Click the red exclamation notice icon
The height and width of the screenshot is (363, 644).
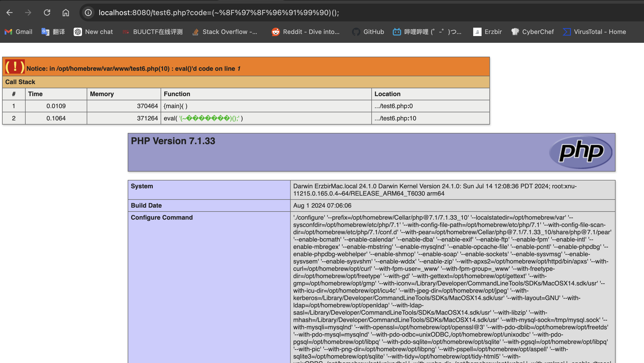15,67
